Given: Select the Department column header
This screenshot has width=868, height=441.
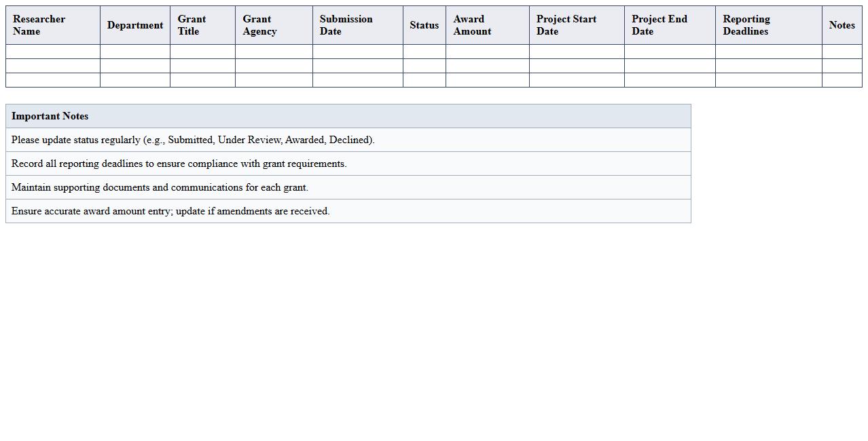Looking at the screenshot, I should point(134,25).
